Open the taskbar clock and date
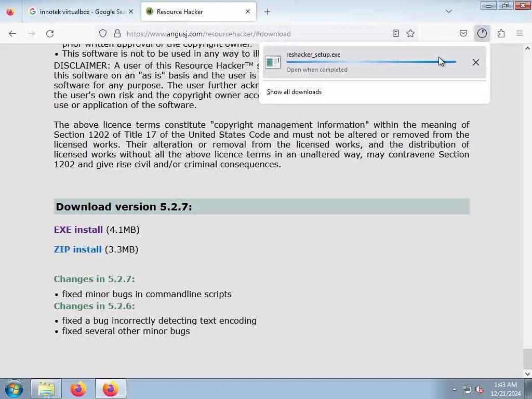Viewport: 532px width, 399px height. tap(505, 389)
